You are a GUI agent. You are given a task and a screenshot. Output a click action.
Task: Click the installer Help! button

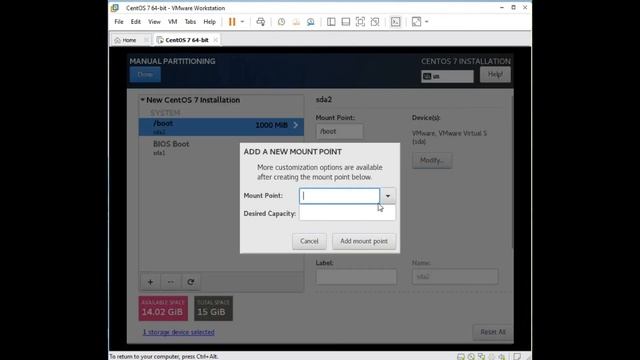pos(495,75)
